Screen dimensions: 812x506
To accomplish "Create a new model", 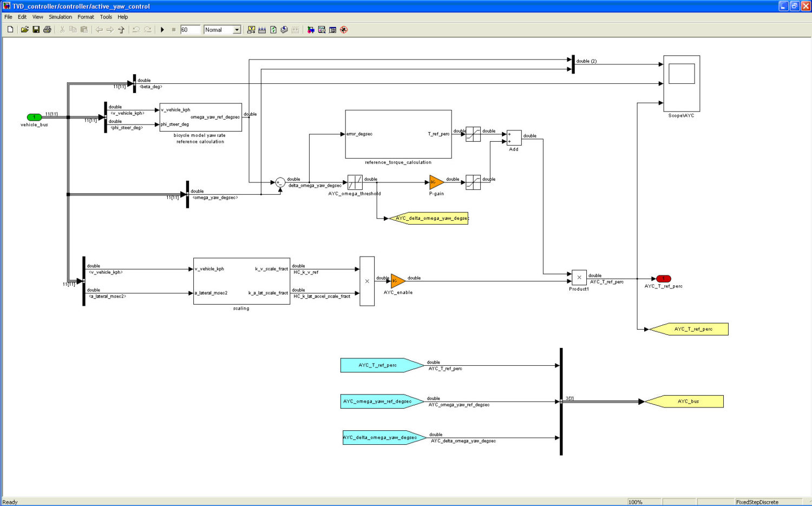I will (10, 30).
